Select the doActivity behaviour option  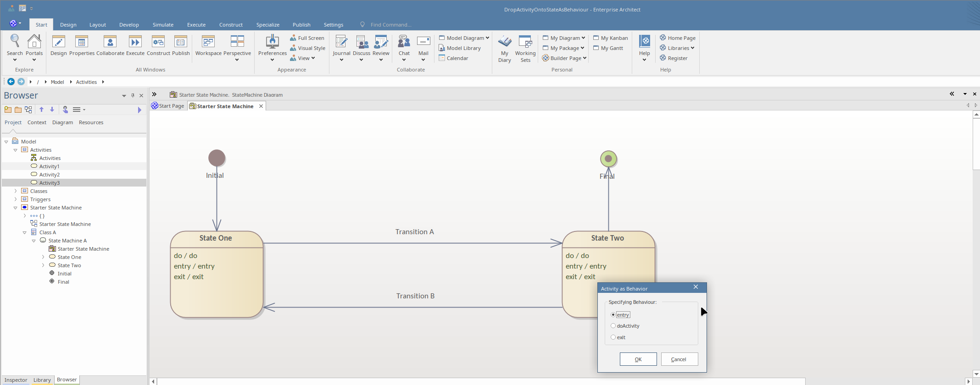tap(613, 326)
